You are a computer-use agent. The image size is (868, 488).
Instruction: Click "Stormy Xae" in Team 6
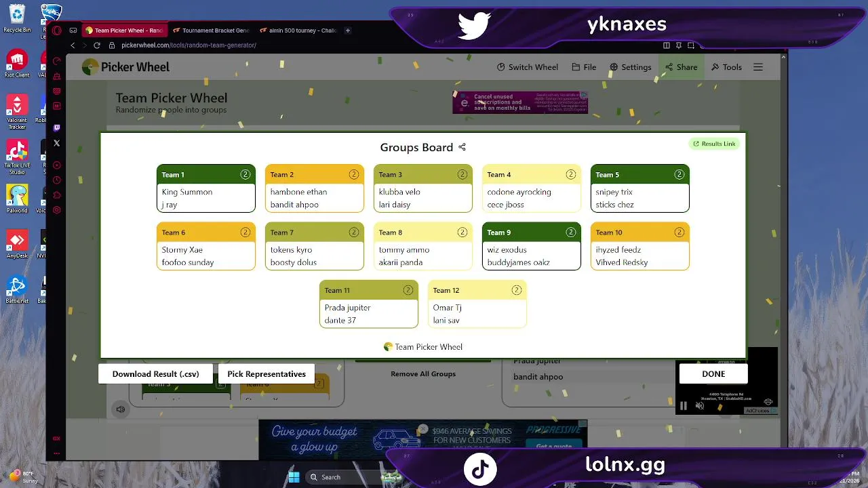click(182, 250)
